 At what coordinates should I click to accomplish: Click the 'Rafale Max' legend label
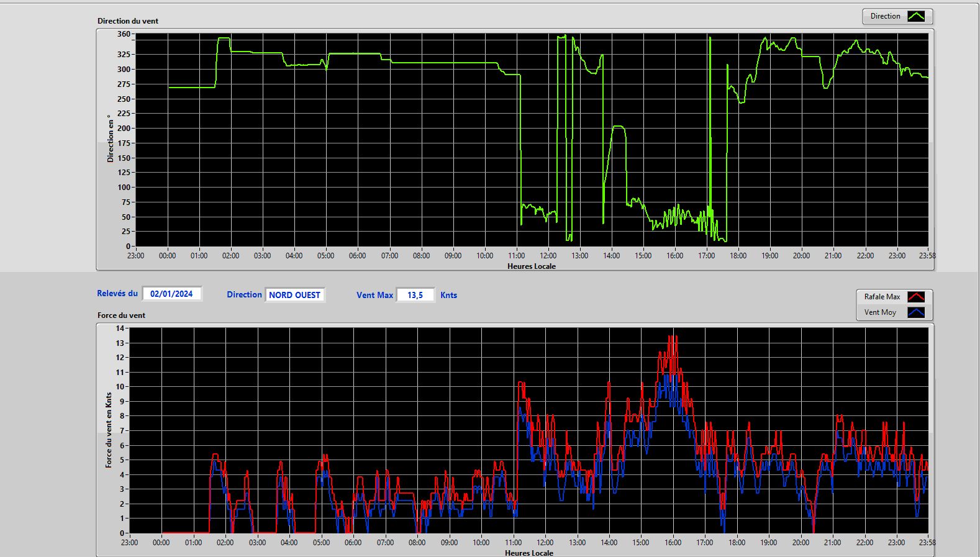coord(882,297)
